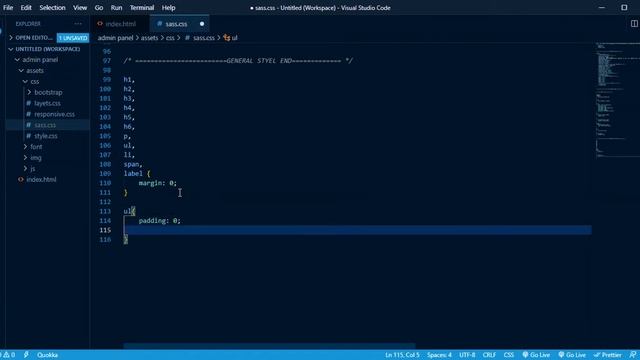Open Explorer more actions ellipsis

[x=78, y=24]
